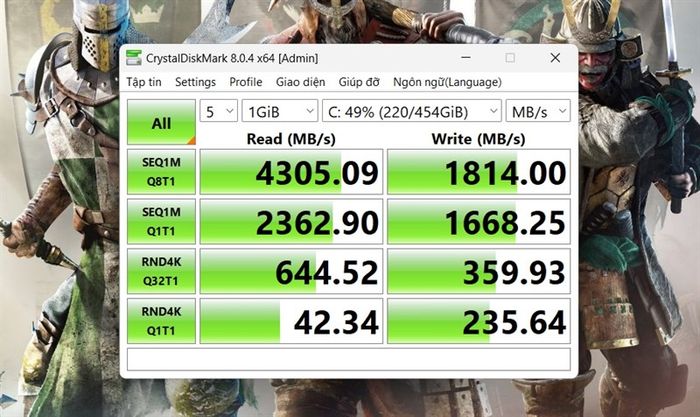This screenshot has height=417, width=700.
Task: Click the Write (MB/s) column header
Action: click(x=479, y=139)
